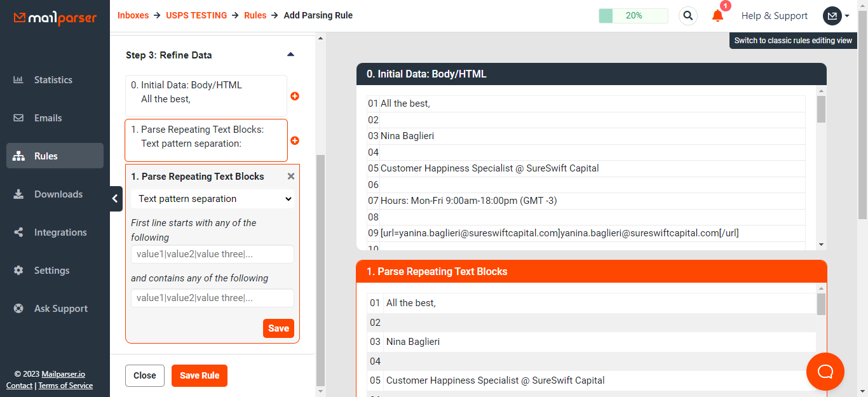Open the account menu next to the envelope icon
The image size is (868, 397).
(x=840, y=15)
